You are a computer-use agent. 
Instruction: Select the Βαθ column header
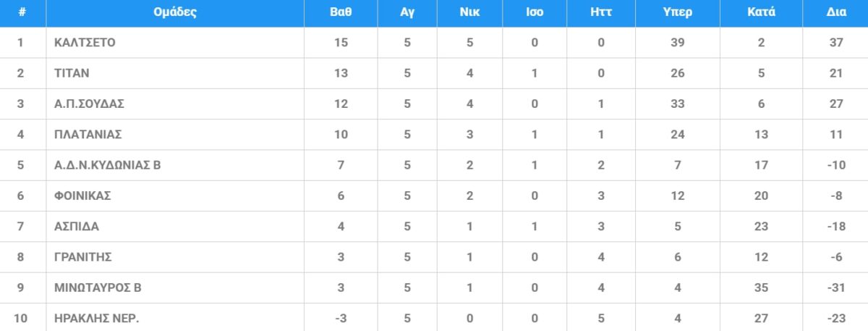click(341, 12)
